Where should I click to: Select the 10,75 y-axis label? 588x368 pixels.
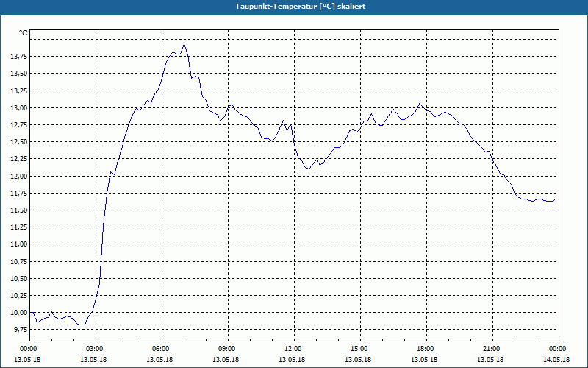pos(20,262)
